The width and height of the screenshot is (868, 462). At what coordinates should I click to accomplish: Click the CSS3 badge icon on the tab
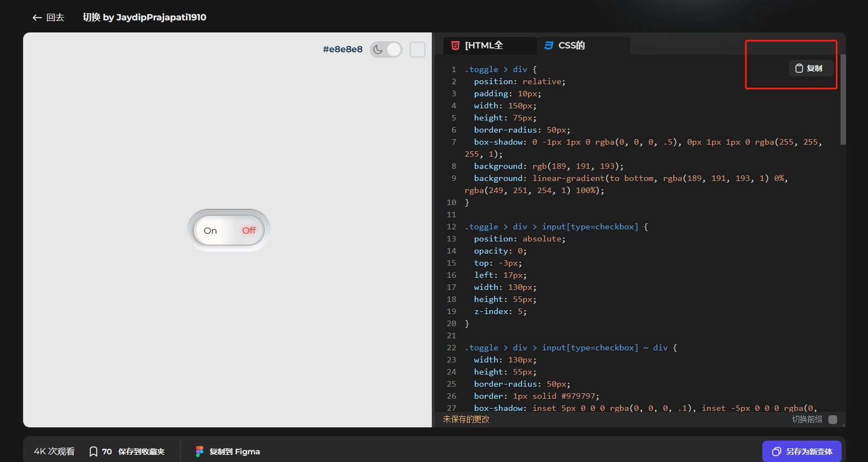point(548,46)
